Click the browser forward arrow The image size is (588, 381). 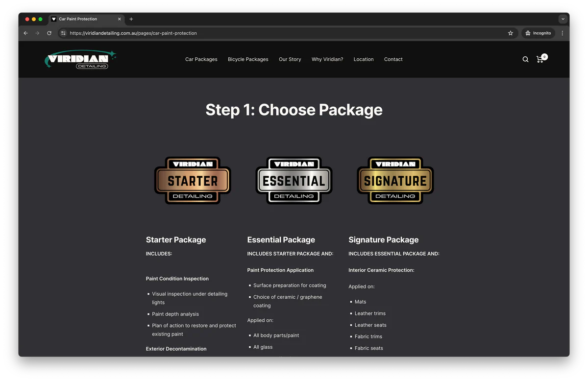(x=37, y=33)
